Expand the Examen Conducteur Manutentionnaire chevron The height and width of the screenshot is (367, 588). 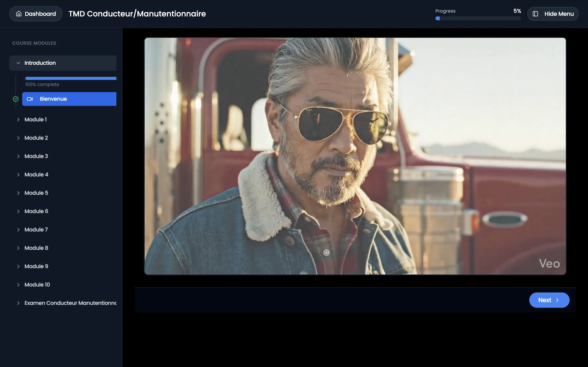click(18, 303)
